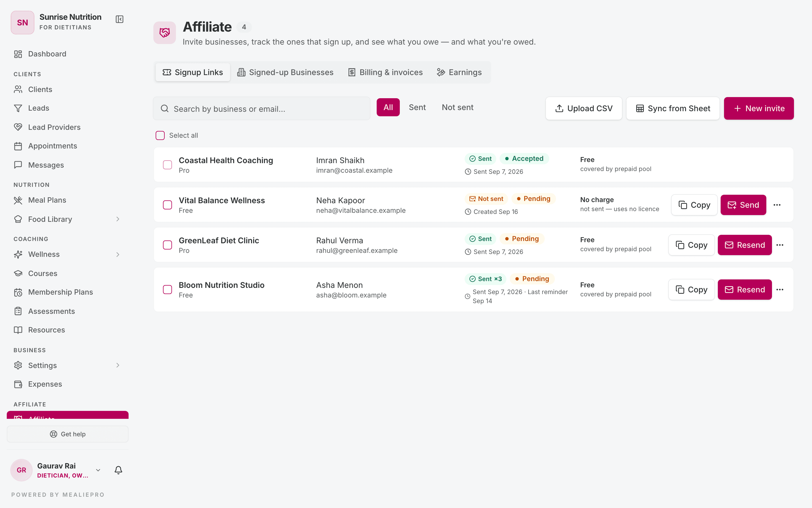The image size is (812, 508).
Task: Expand the Food Library submenu
Action: point(118,219)
